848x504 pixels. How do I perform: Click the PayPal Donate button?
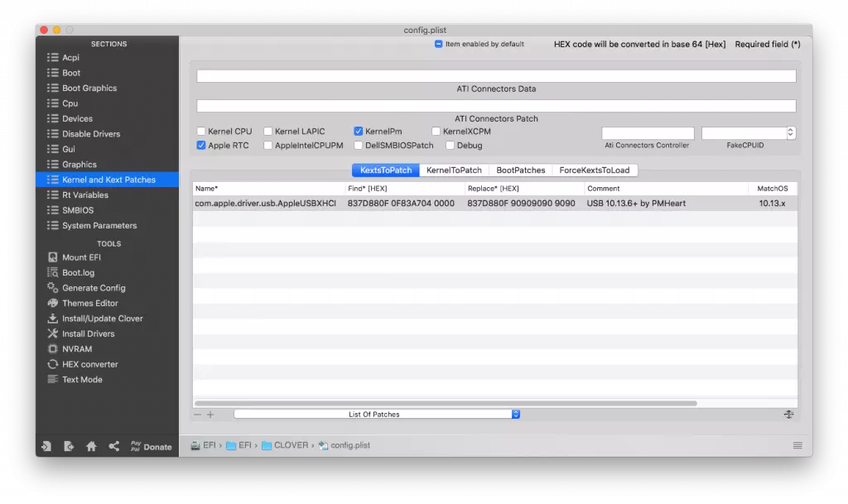tap(151, 446)
